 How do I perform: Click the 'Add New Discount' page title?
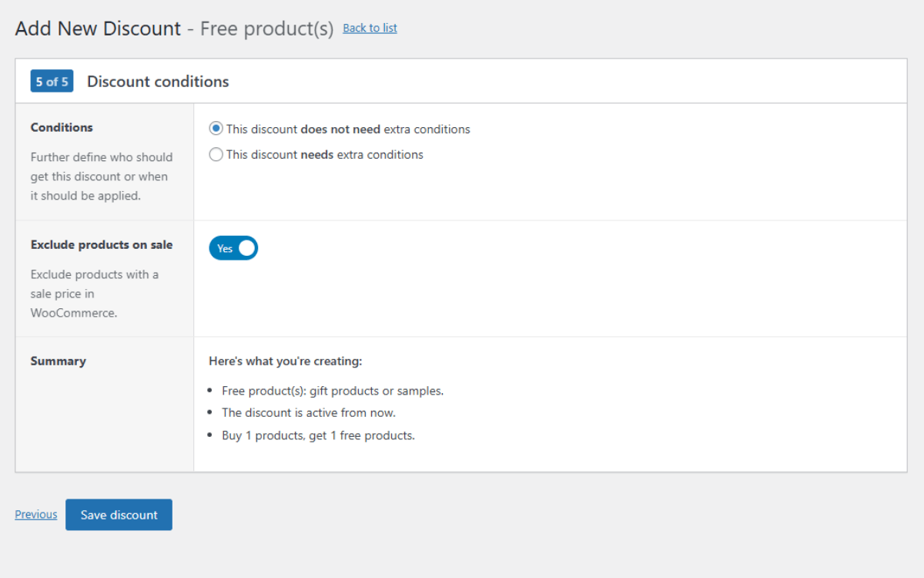[x=98, y=29]
